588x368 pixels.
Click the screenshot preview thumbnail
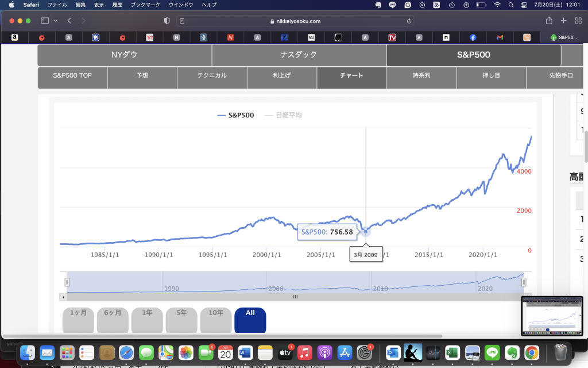[x=552, y=316]
